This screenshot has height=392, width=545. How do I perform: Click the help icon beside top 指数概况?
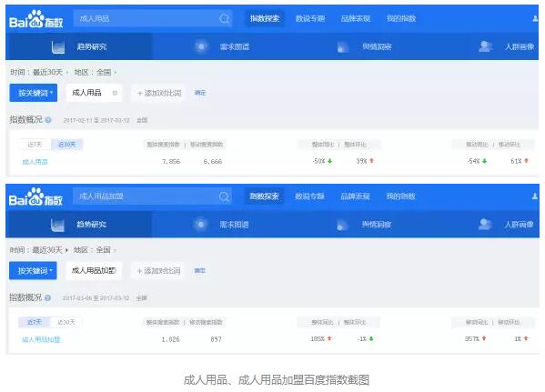[48, 120]
